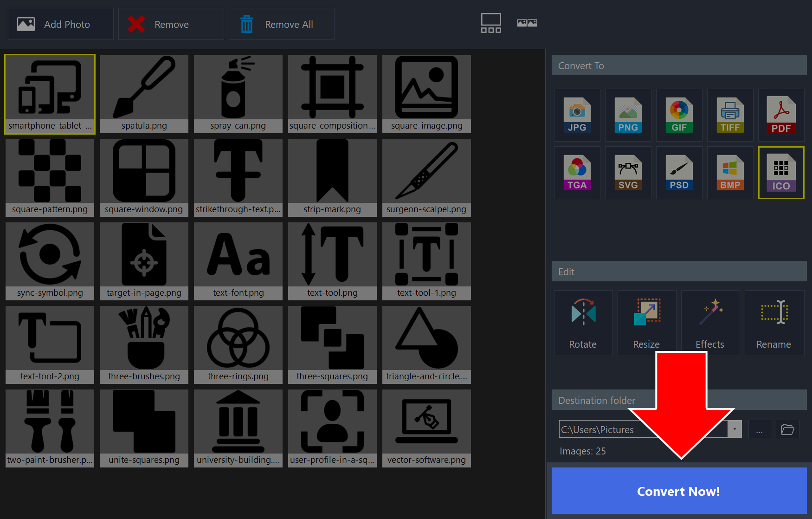Select square-pattern.png thumbnail

point(50,178)
